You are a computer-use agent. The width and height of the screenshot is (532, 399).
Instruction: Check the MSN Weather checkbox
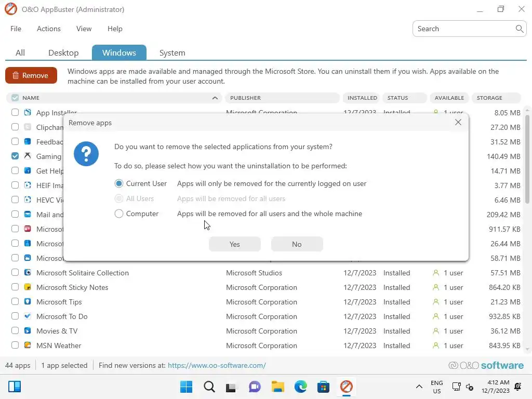pyautogui.click(x=15, y=345)
